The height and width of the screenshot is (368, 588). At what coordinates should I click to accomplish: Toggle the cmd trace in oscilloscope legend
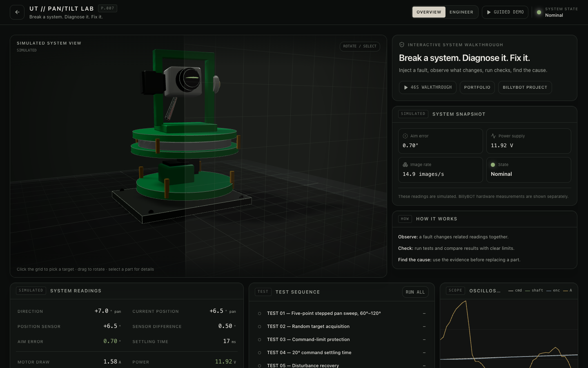[515, 291]
